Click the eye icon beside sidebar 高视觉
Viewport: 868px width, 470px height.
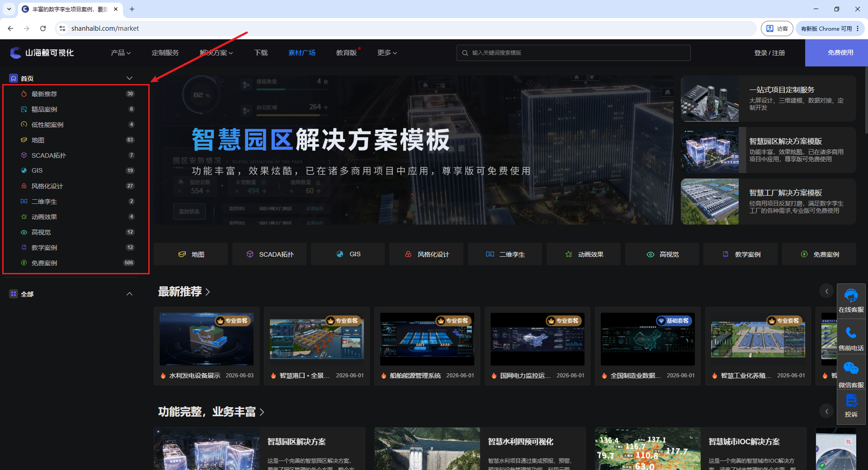click(24, 232)
